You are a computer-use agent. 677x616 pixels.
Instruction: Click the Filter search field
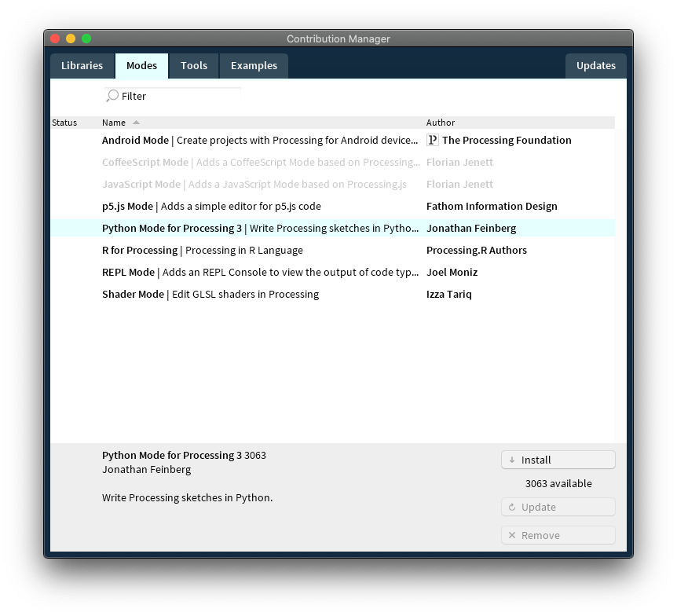pos(173,96)
